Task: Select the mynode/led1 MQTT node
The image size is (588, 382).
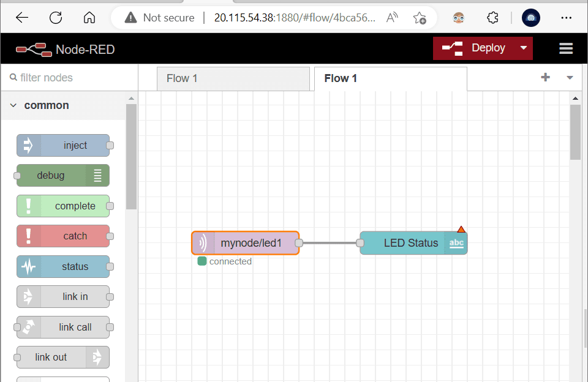Action: click(245, 243)
